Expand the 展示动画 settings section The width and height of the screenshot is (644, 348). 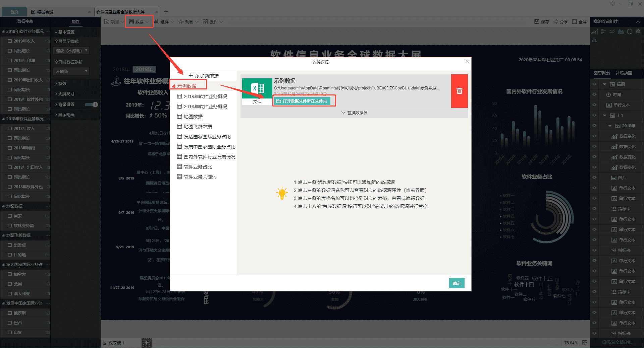click(x=64, y=115)
